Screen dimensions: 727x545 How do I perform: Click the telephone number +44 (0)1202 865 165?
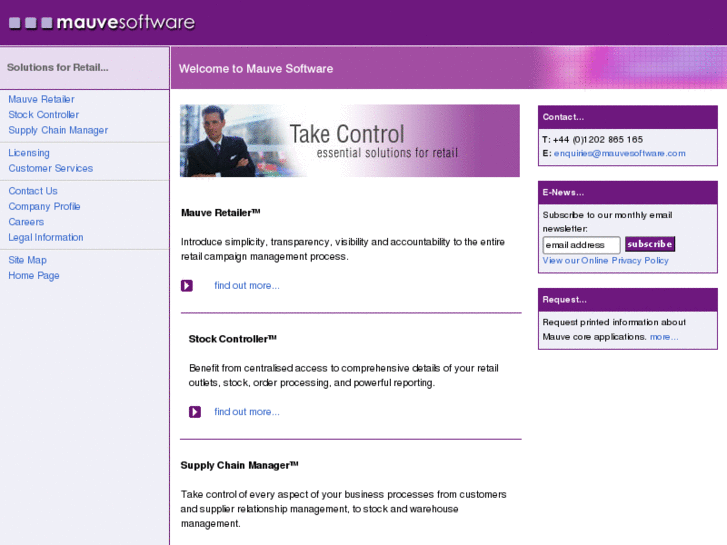pos(598,140)
